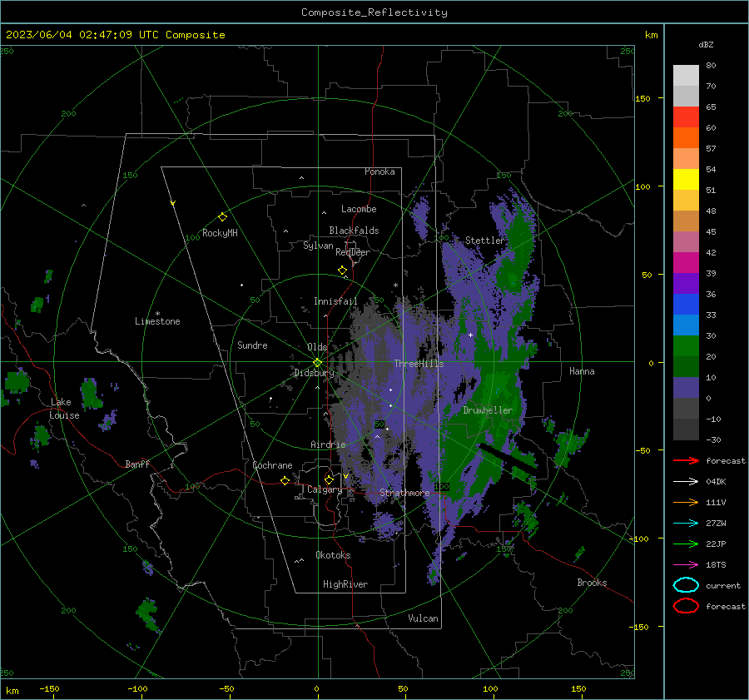Click the yellow diamond marker at RockyMH
Screen dimensions: 749x700
pos(222,217)
